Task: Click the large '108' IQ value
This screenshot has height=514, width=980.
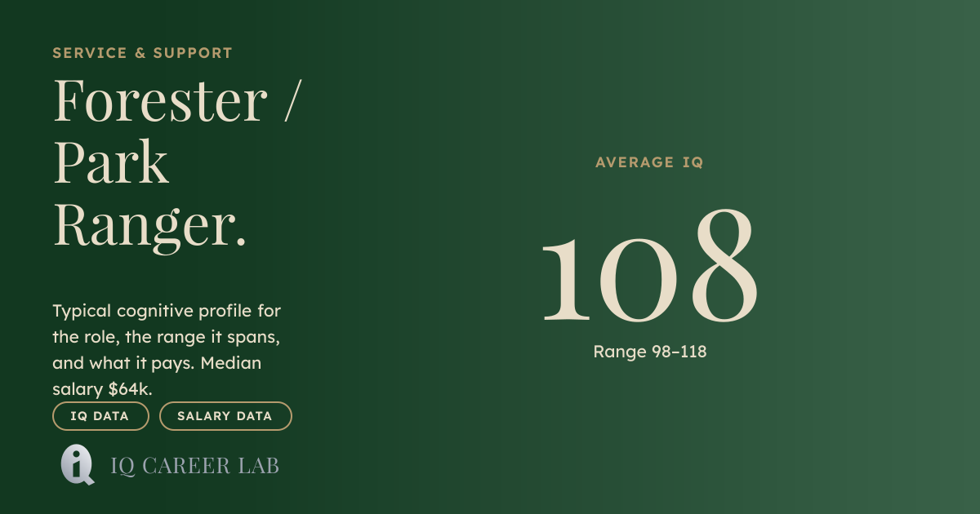Action: pos(649,265)
